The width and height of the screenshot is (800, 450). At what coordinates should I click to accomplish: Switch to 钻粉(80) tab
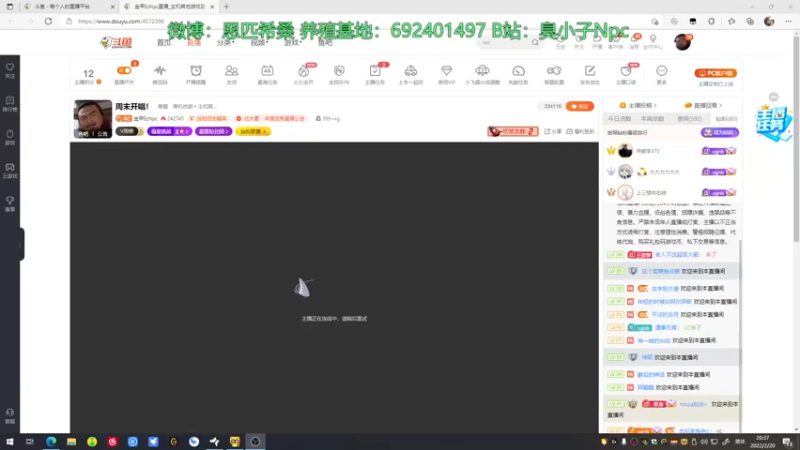click(x=726, y=118)
